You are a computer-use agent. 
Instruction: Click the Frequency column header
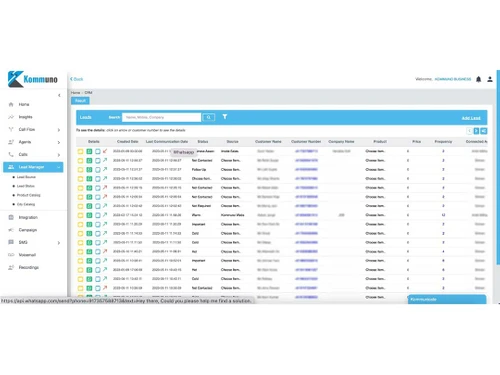(x=443, y=142)
